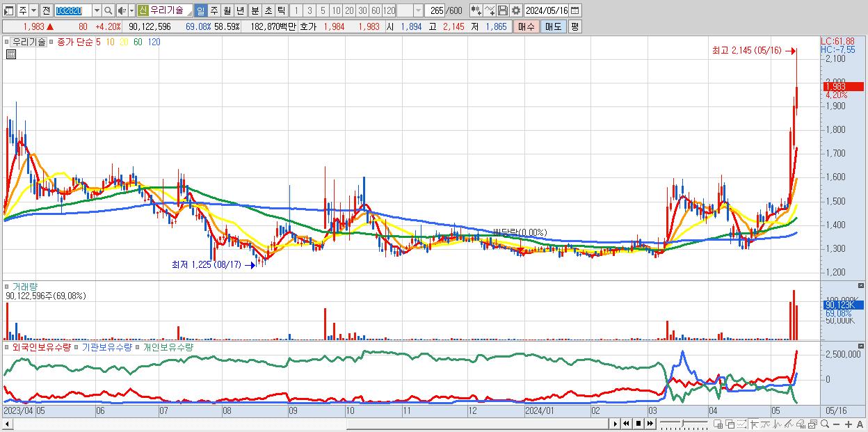Open the dropdown next to speaker icon
The height and width of the screenshot is (432, 868).
(x=131, y=10)
